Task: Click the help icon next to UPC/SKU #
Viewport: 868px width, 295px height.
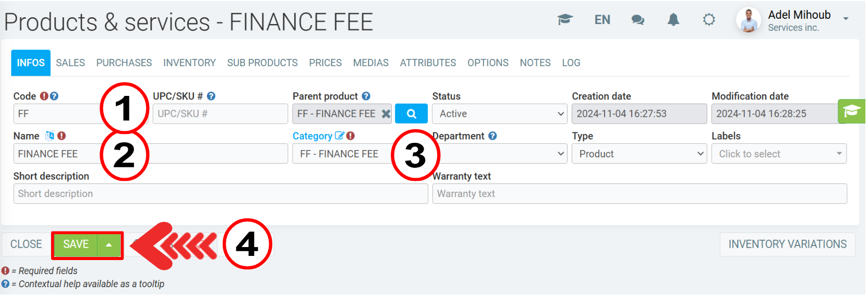Action: (x=211, y=96)
